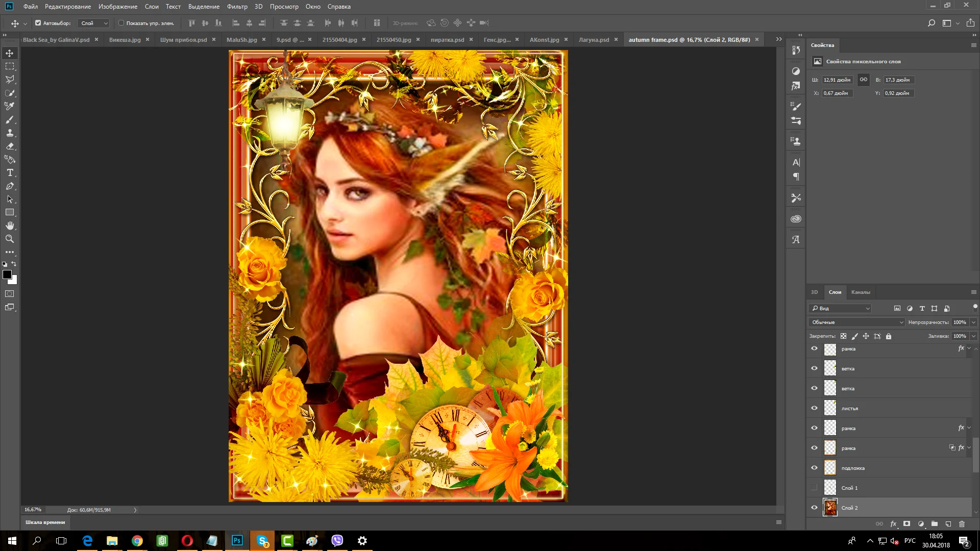The image size is (980, 551).
Task: Hide the листья layer
Action: tap(814, 408)
